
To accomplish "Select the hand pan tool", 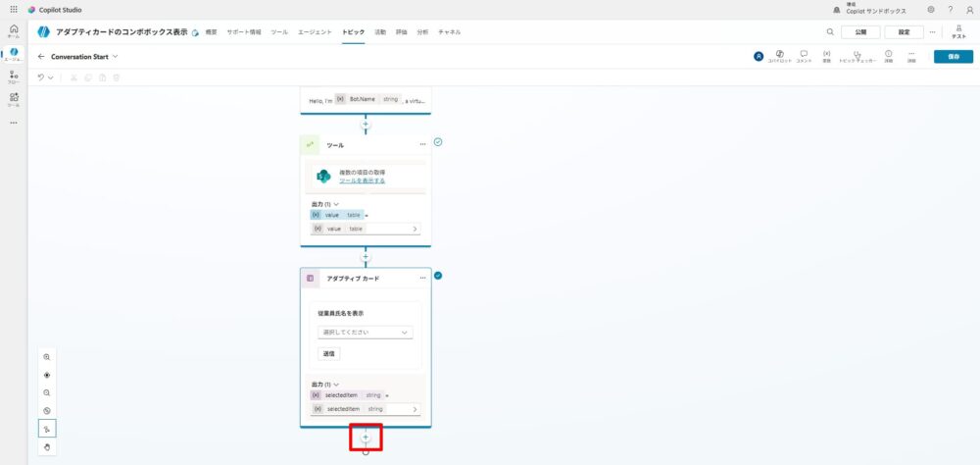I will (x=46, y=446).
